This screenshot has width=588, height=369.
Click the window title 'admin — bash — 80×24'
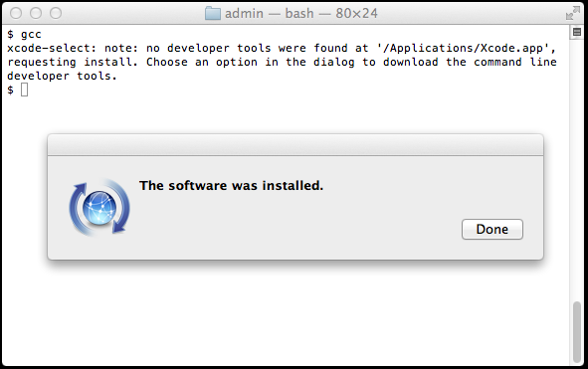pos(301,14)
